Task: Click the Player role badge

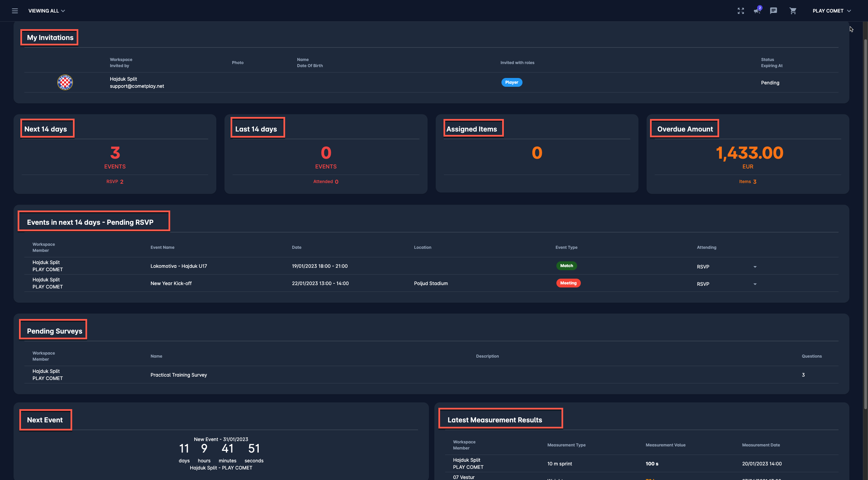Action: (511, 82)
